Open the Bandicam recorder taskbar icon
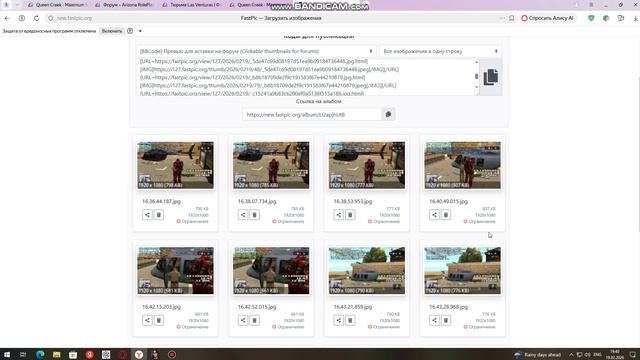Screen dimensions: 640x360 click(172, 354)
